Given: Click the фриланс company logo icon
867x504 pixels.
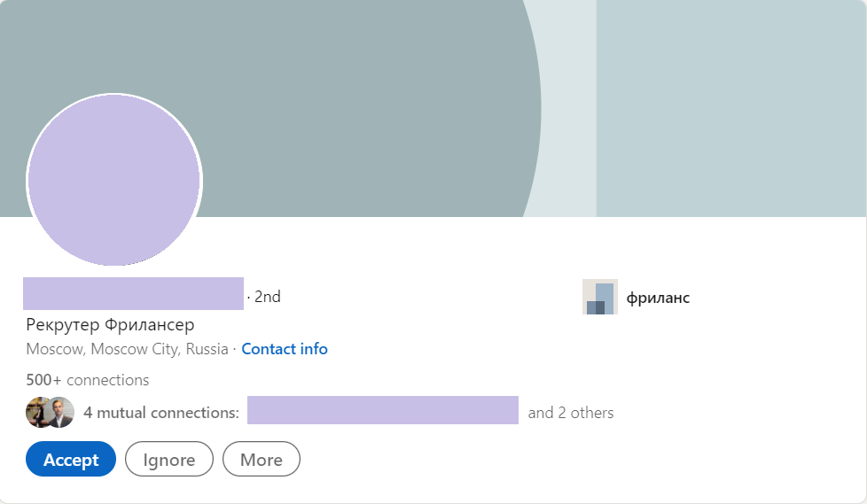Looking at the screenshot, I should 599,297.
